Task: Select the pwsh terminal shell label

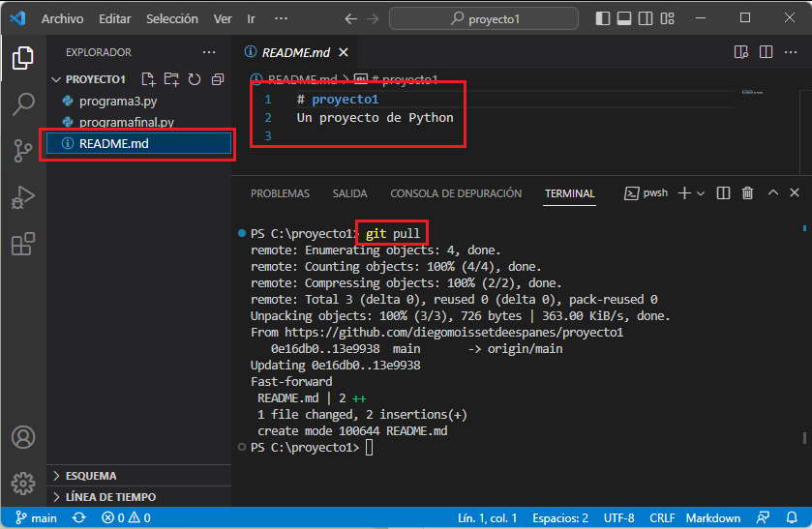Action: click(x=647, y=193)
